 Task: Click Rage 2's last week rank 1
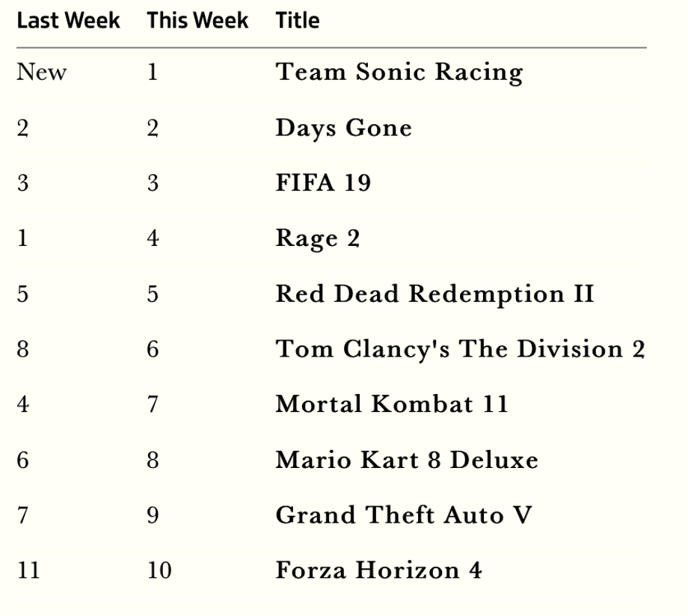[x=22, y=239]
